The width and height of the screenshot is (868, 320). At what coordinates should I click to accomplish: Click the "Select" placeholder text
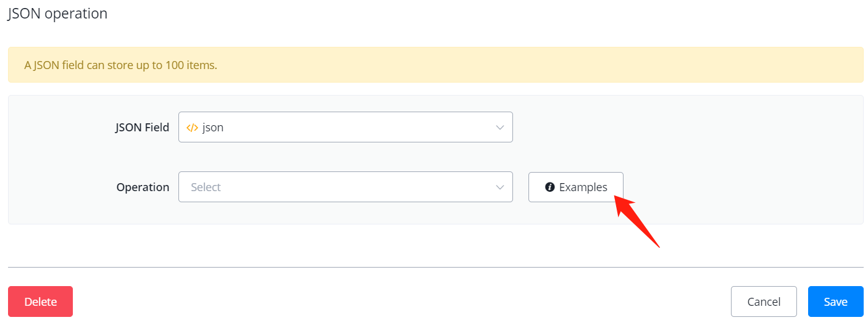pyautogui.click(x=206, y=187)
